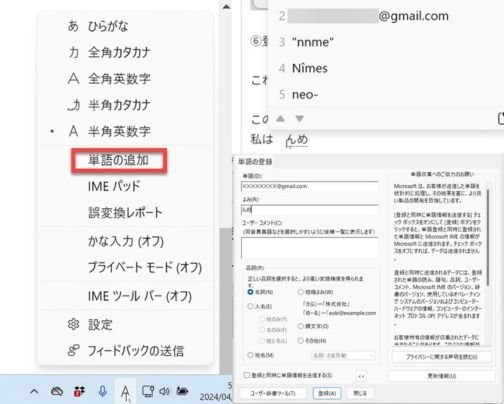Click the scrollbar in the Microsoft notice panel
The width and height of the screenshot is (504, 404).
[488, 237]
